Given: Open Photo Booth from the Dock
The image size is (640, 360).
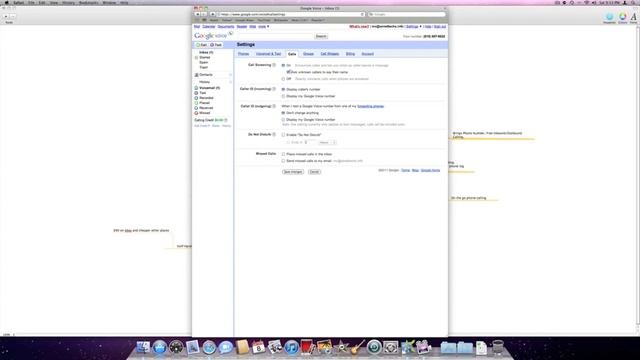Looking at the screenshot, I should (307, 347).
